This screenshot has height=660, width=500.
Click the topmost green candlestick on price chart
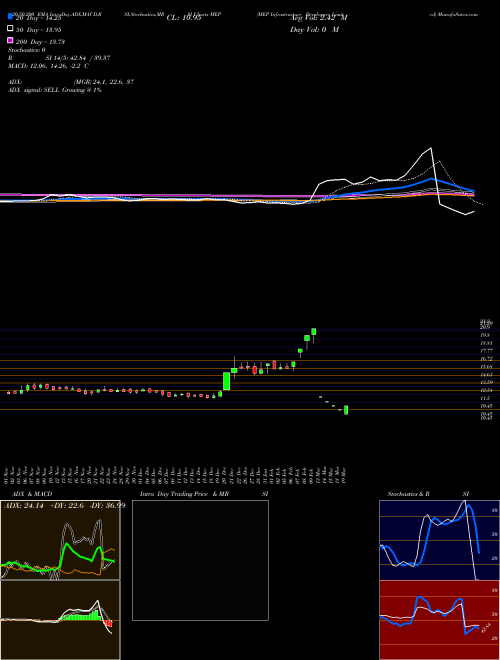pos(314,332)
